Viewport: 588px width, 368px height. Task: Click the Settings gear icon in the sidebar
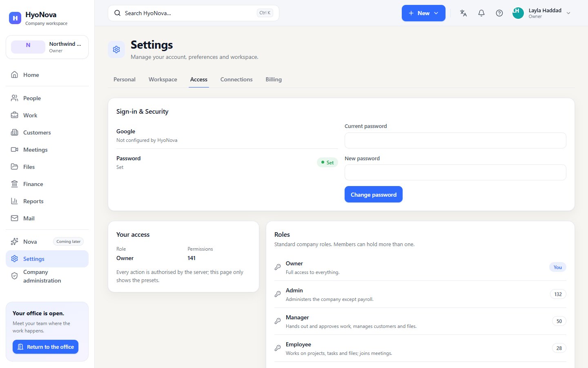click(x=15, y=259)
